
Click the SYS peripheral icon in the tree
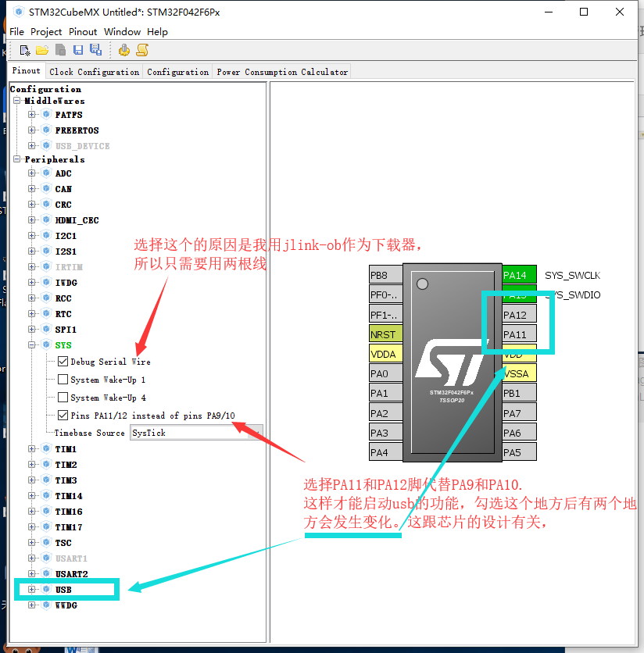click(45, 344)
